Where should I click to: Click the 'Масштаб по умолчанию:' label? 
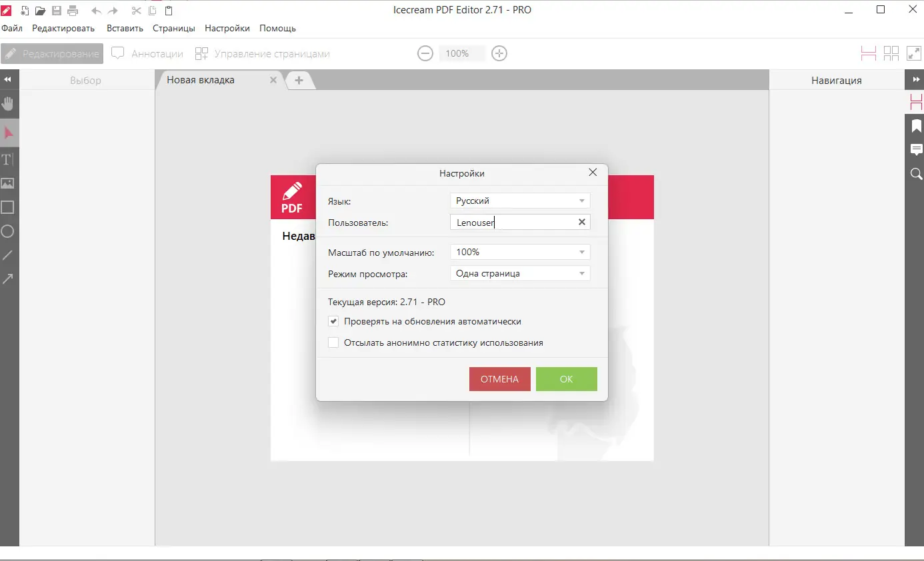pos(381,253)
